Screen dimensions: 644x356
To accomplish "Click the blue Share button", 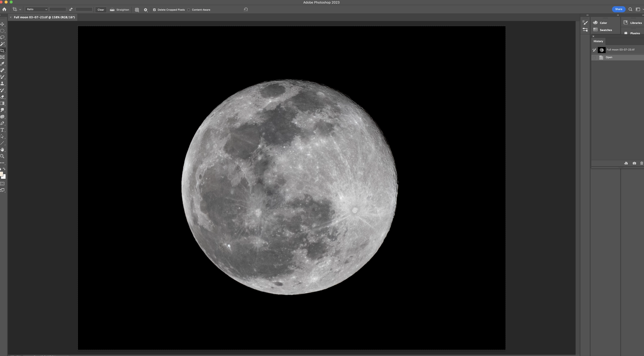I will point(618,9).
